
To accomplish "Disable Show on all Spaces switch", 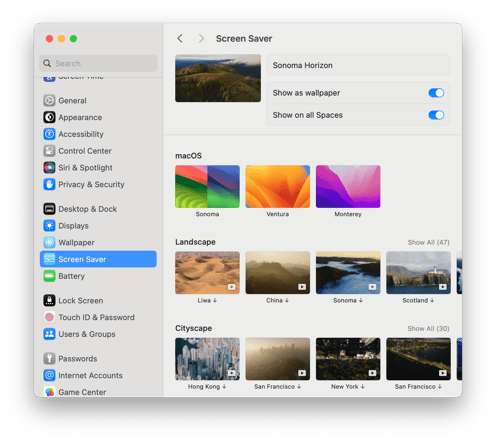I will click(x=436, y=115).
